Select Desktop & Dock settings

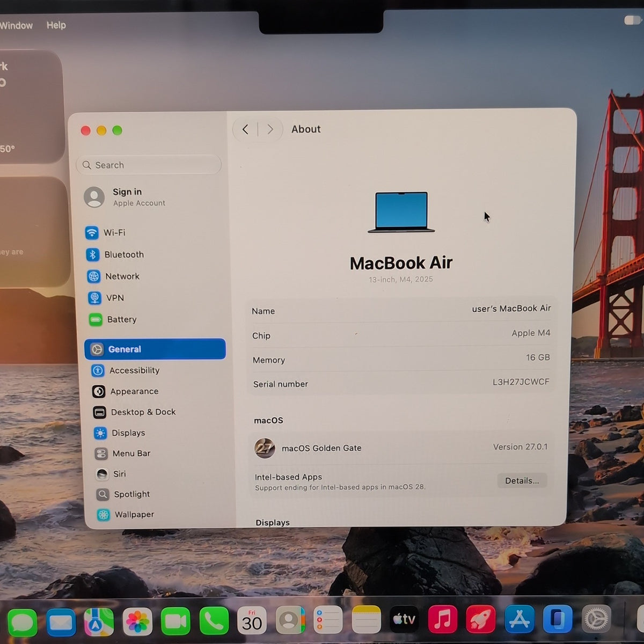(134, 412)
